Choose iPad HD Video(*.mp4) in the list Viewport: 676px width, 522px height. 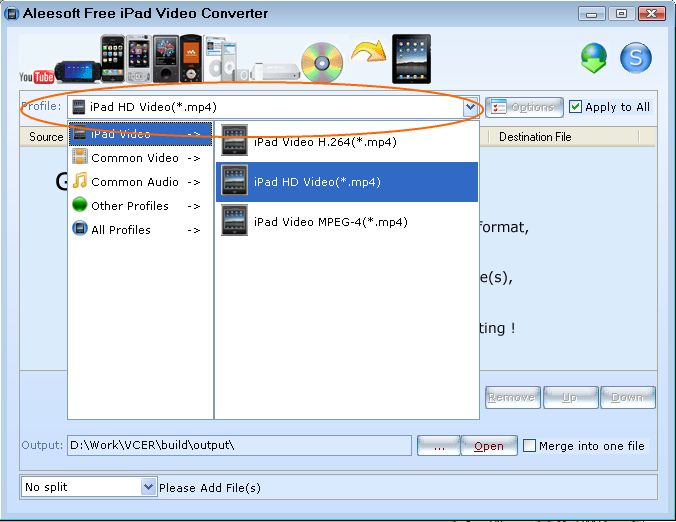point(347,182)
